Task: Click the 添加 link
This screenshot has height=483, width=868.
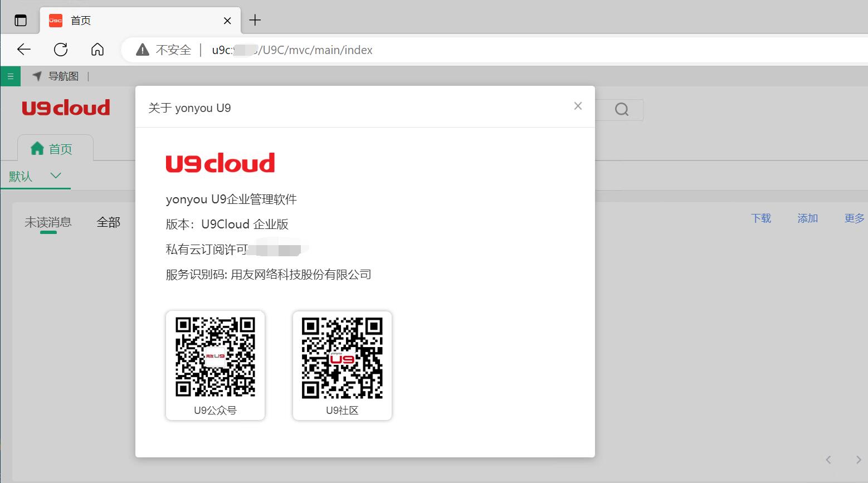Action: coord(807,218)
